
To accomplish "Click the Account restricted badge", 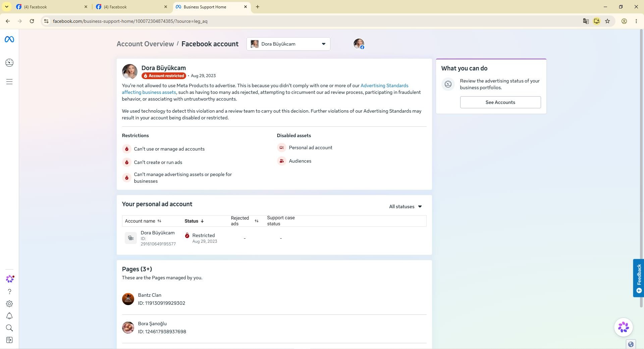I will pyautogui.click(x=164, y=76).
